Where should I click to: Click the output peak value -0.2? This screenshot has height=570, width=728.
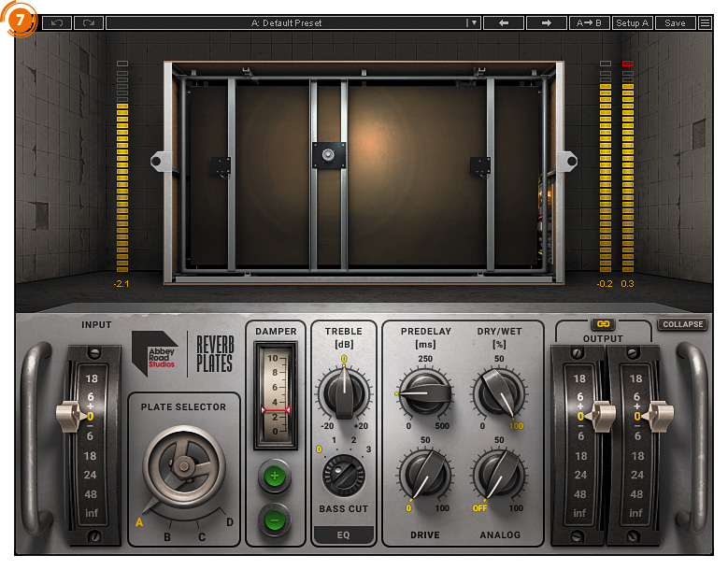click(x=605, y=284)
